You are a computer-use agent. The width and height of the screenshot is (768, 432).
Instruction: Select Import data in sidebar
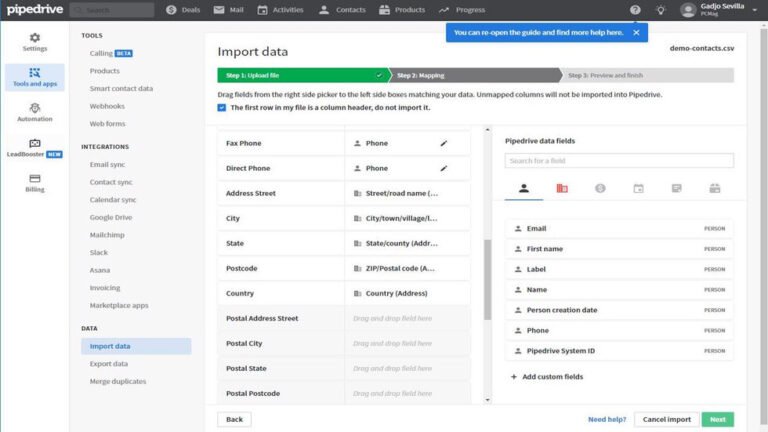tap(136, 346)
